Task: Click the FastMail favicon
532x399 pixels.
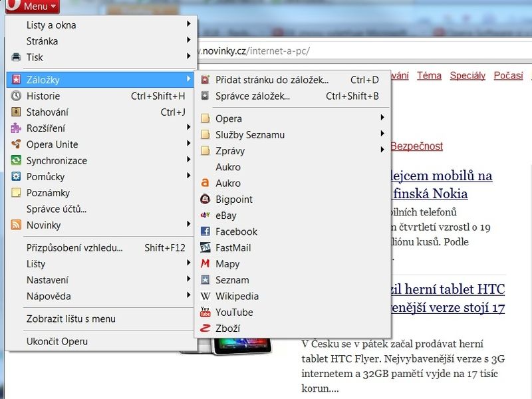Action: 205,247
